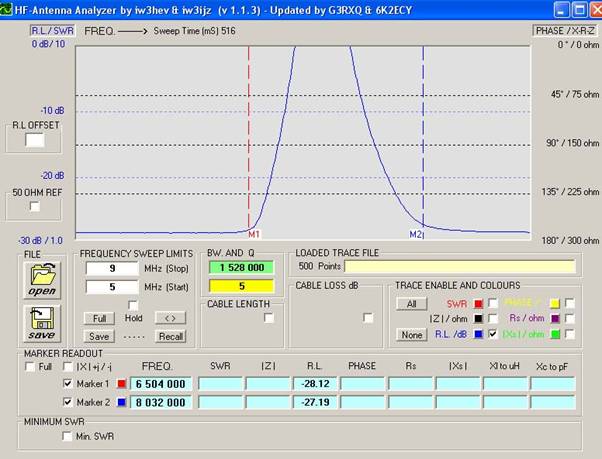Tick the CABLE LENGTH checkbox
602x459 pixels.
(x=268, y=318)
